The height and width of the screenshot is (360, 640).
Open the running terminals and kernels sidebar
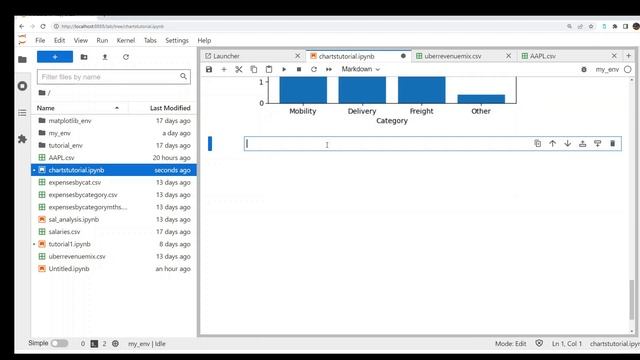[x=22, y=86]
